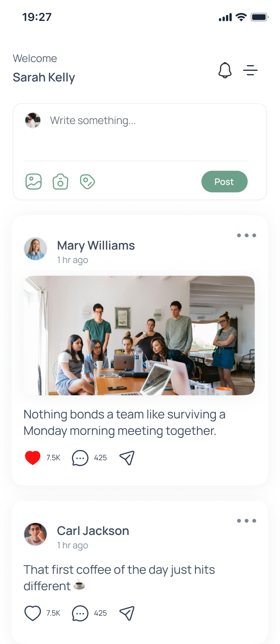Image resolution: width=280 pixels, height=644 pixels.
Task: Add a photo using the gallery icon
Action: [x=34, y=181]
